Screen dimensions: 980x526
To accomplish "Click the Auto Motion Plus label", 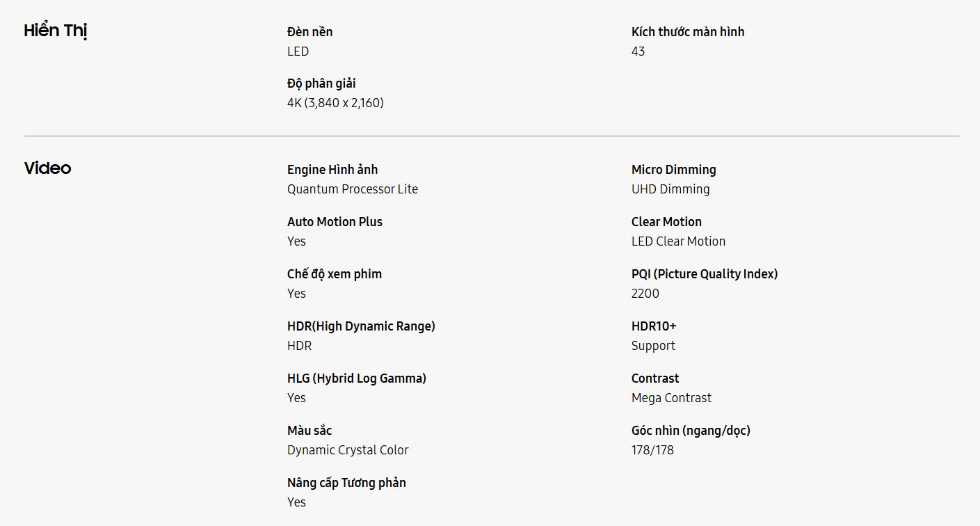I will pos(335,222).
